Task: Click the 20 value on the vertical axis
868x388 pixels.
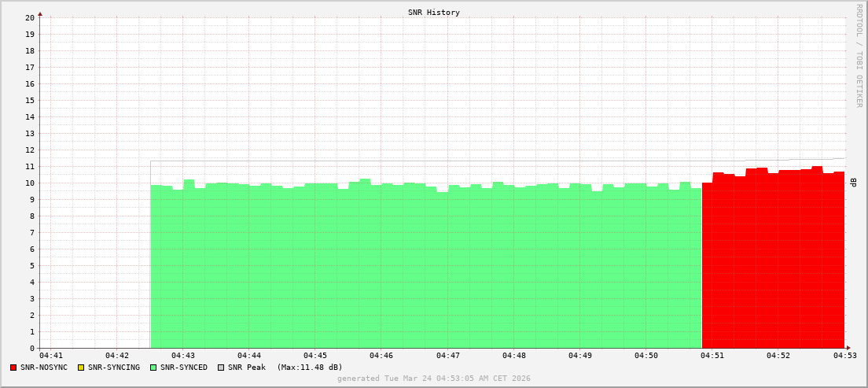Action: (30, 17)
